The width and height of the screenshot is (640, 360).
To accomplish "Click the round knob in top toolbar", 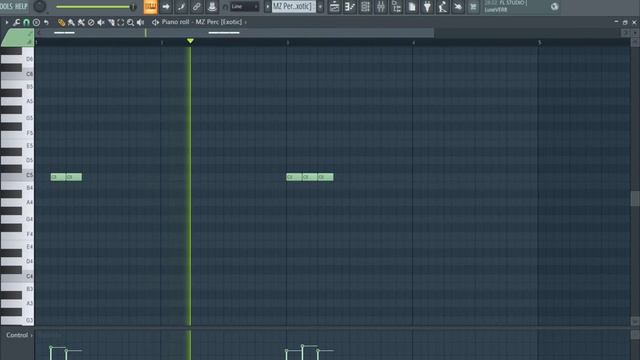I will (40, 7).
